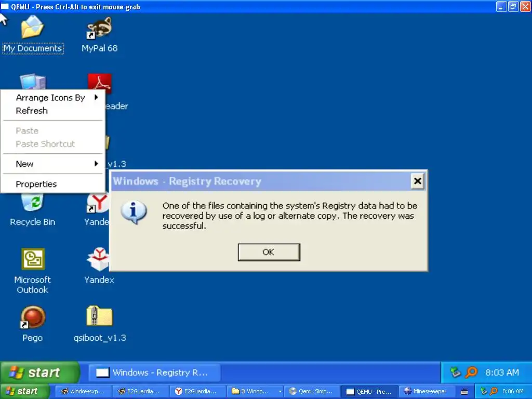Expand the arrow beside Arrange Icons By
This screenshot has width=532, height=399.
(x=96, y=97)
